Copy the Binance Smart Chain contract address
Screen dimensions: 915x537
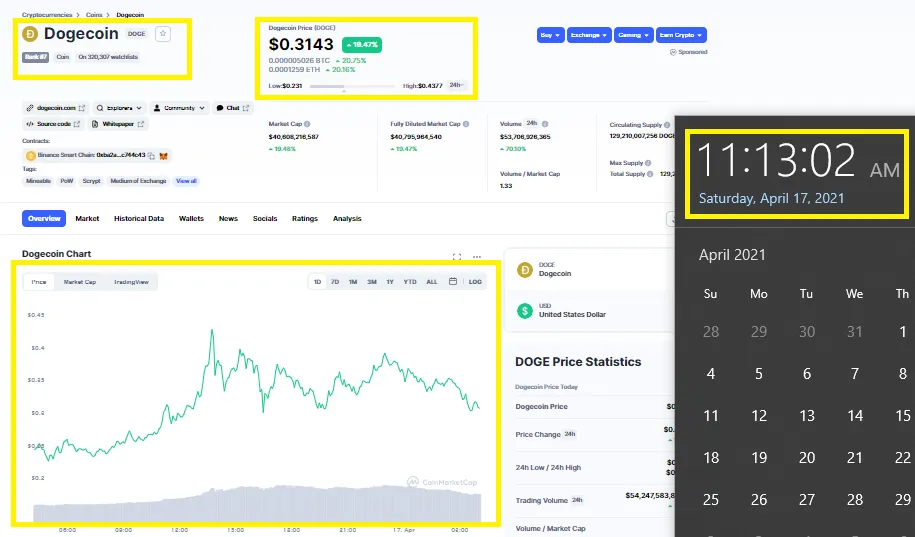click(x=151, y=156)
